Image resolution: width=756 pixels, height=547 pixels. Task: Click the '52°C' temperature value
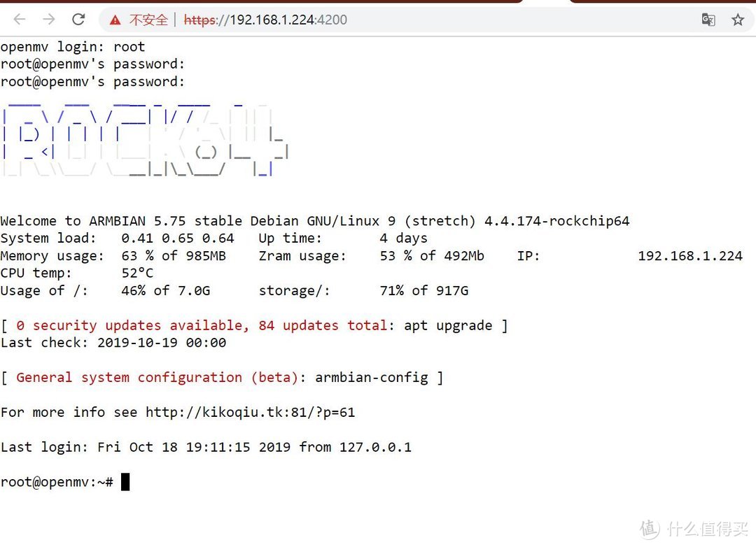(137, 273)
